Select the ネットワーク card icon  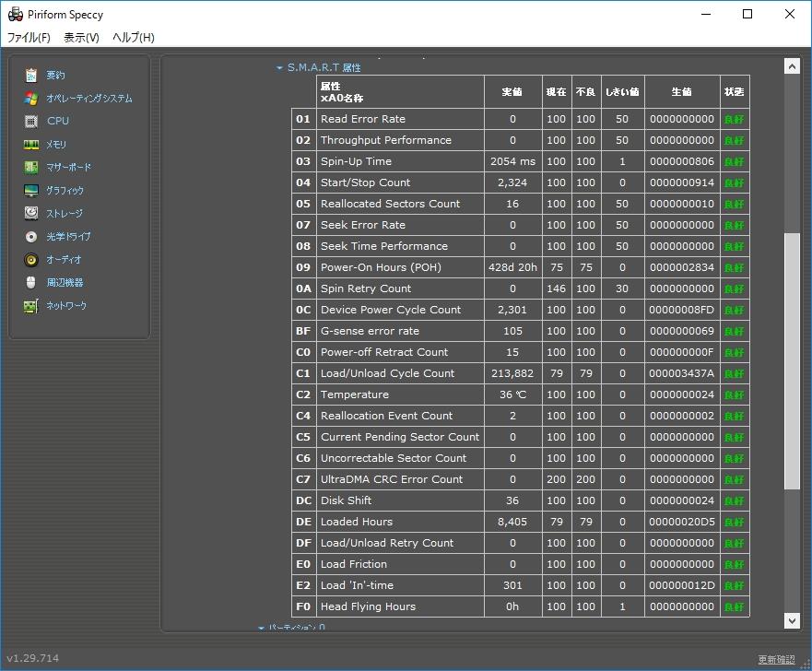tap(31, 306)
